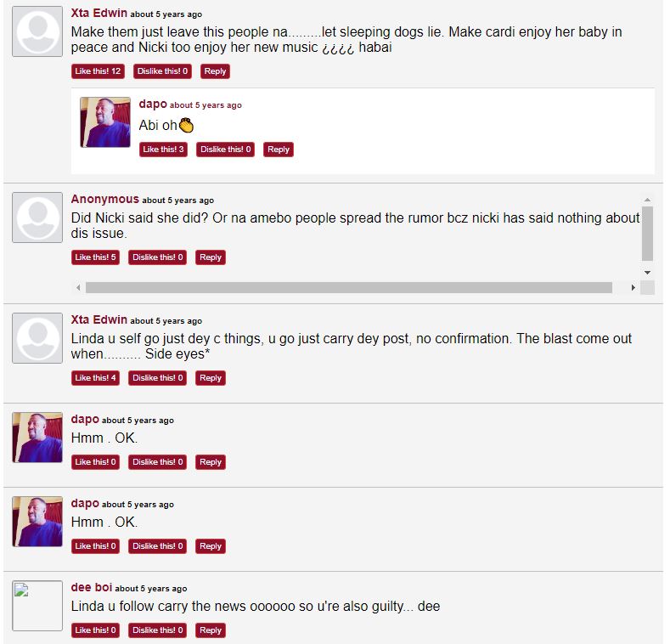Screen dimensions: 670x644
Task: Reply to dapo's 'Abi oh' comment
Action: pyautogui.click(x=279, y=150)
